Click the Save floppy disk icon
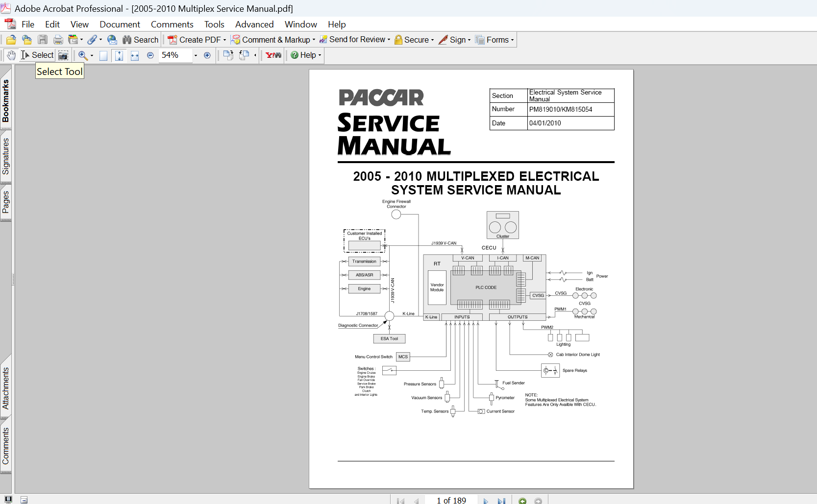The width and height of the screenshot is (817, 504). pos(43,40)
